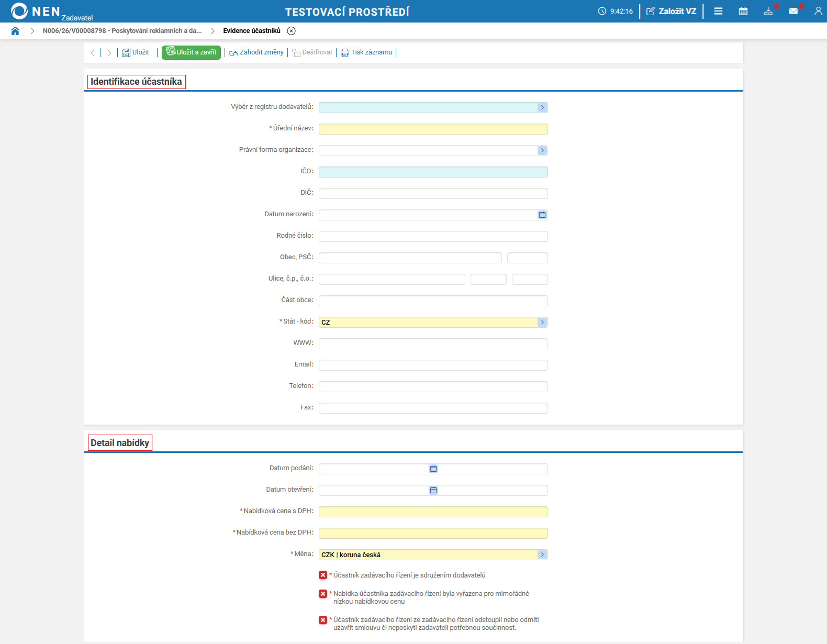Go to the home page icon

point(15,31)
